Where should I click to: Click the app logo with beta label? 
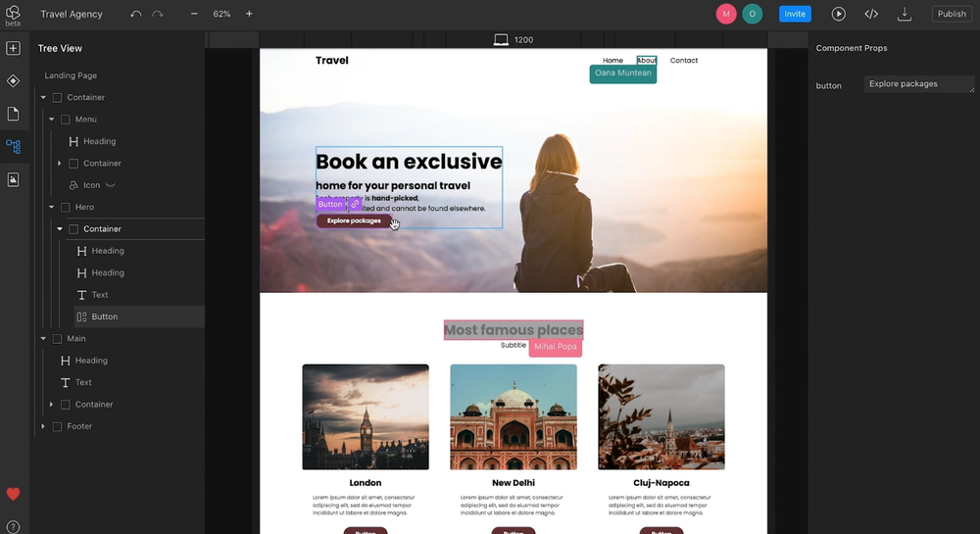click(13, 15)
